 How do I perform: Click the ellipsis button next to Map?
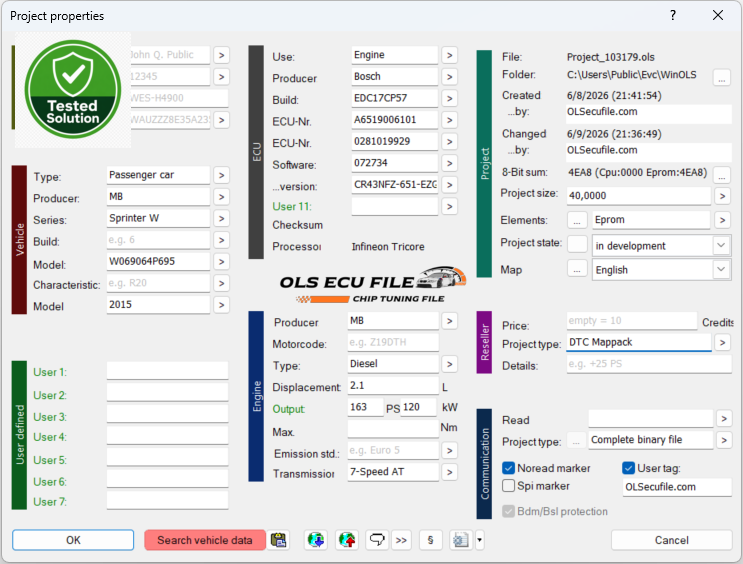pyautogui.click(x=577, y=270)
